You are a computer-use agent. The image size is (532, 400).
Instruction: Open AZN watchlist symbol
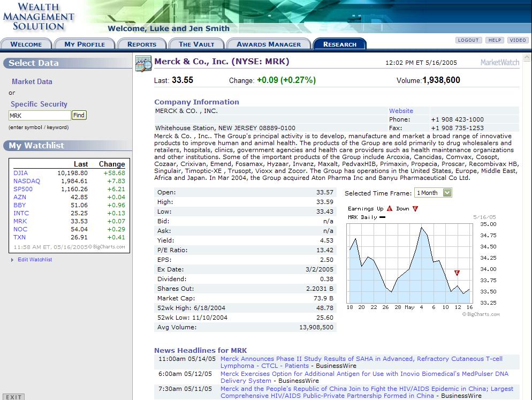click(20, 197)
